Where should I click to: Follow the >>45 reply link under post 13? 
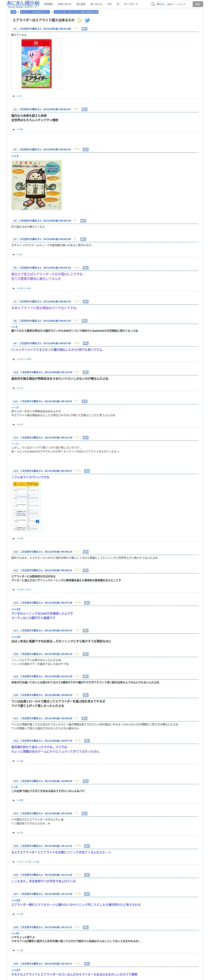pyautogui.click(x=20, y=539)
